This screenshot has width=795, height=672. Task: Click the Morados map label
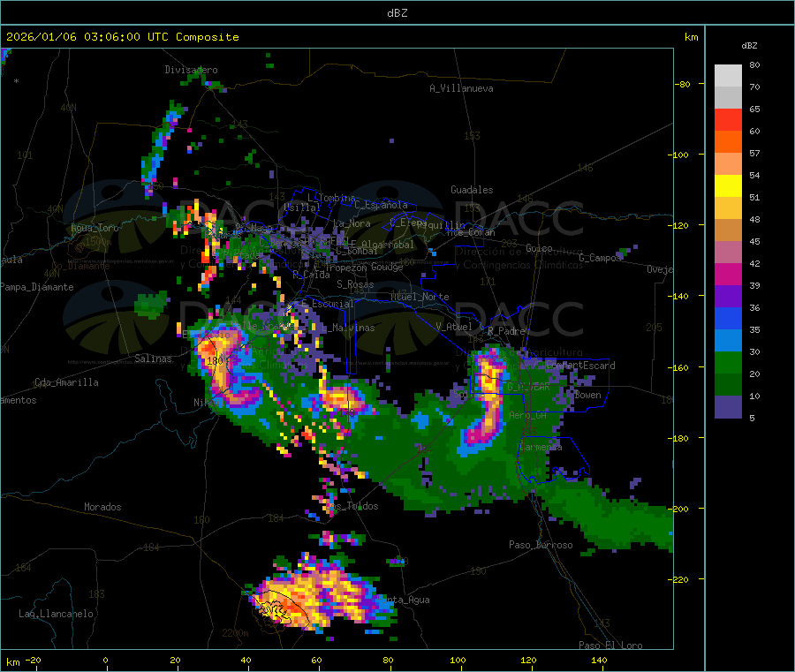point(102,507)
